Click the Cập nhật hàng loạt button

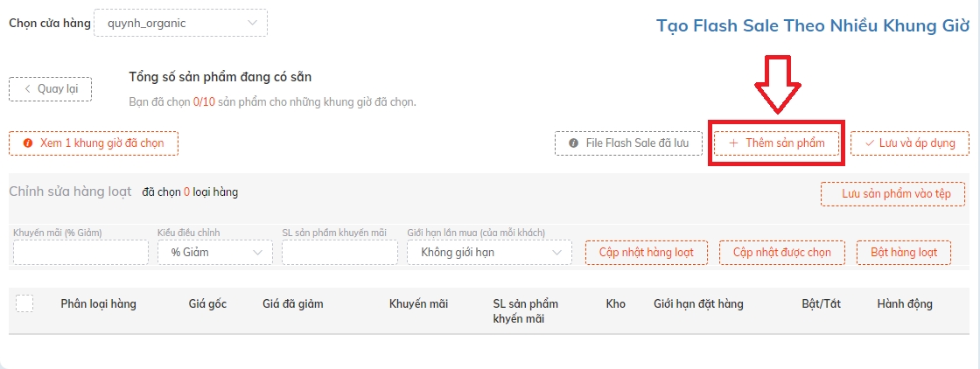647,252
